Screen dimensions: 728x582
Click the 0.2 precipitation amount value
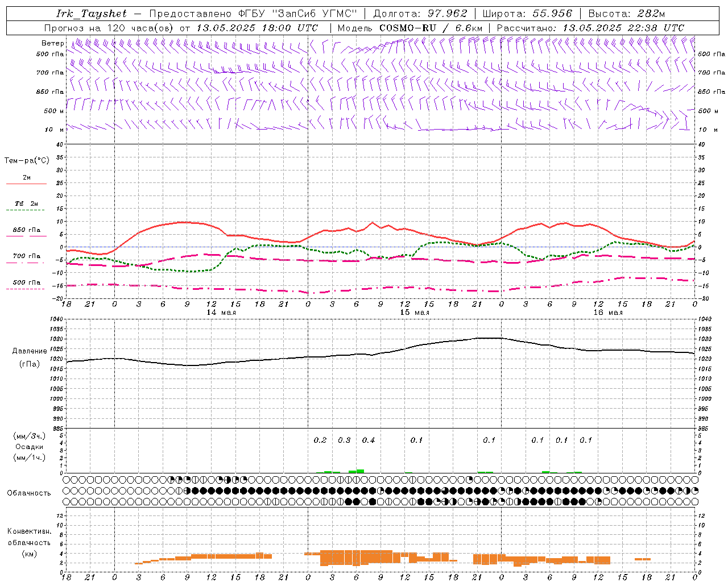click(320, 440)
